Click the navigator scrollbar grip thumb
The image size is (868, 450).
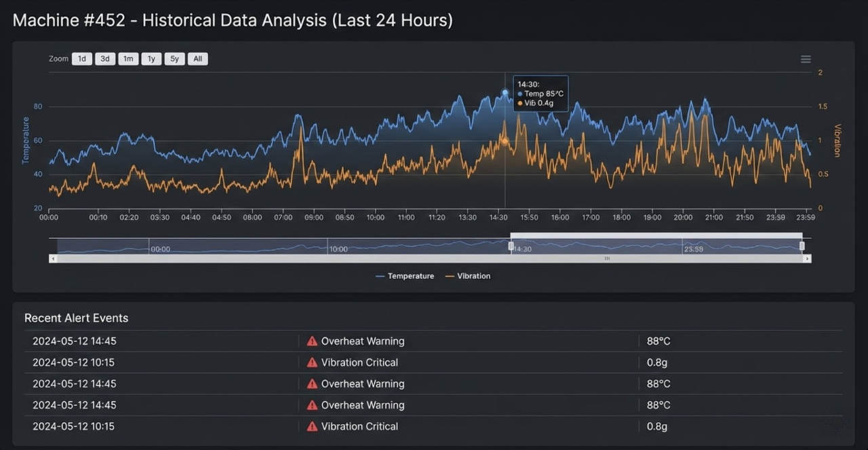pyautogui.click(x=607, y=259)
